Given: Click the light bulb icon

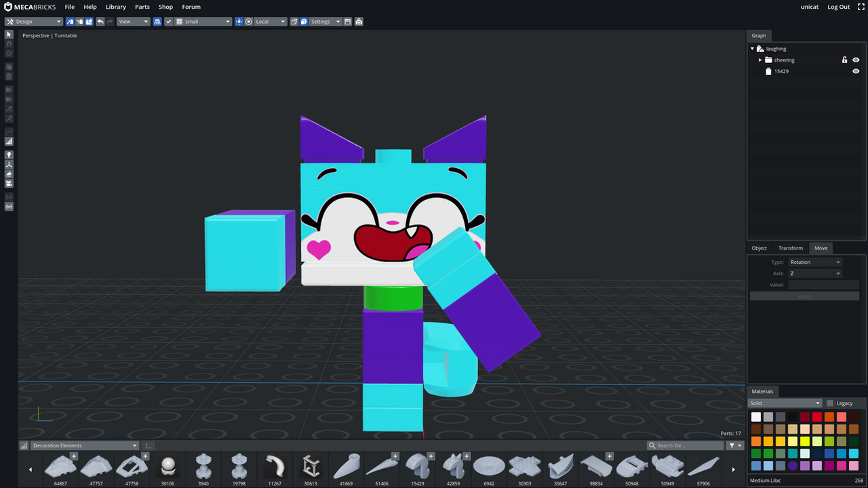Looking at the screenshot, I should point(9,155).
